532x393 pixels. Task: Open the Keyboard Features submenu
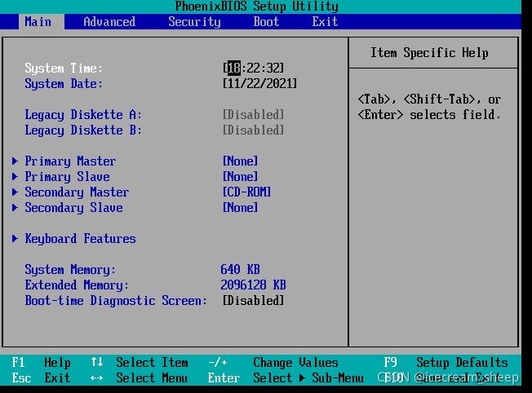[80, 239]
